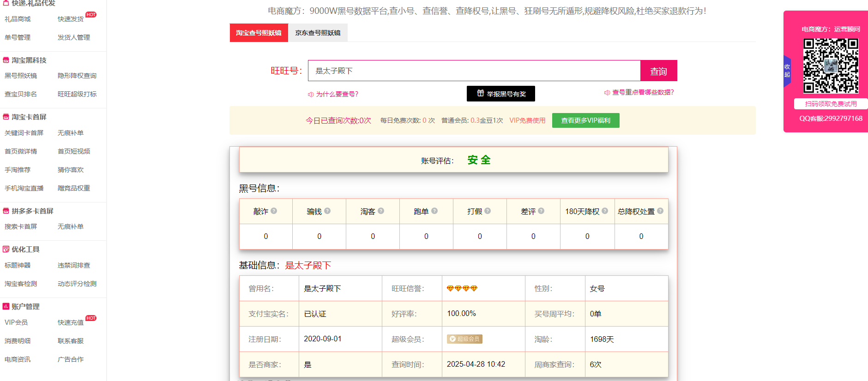Click the 旺旺信誉 diamond rating icons

click(x=462, y=288)
